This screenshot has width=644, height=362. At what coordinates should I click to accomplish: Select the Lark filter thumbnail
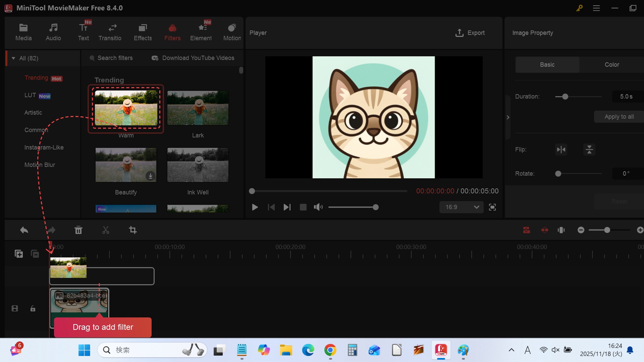[198, 108]
